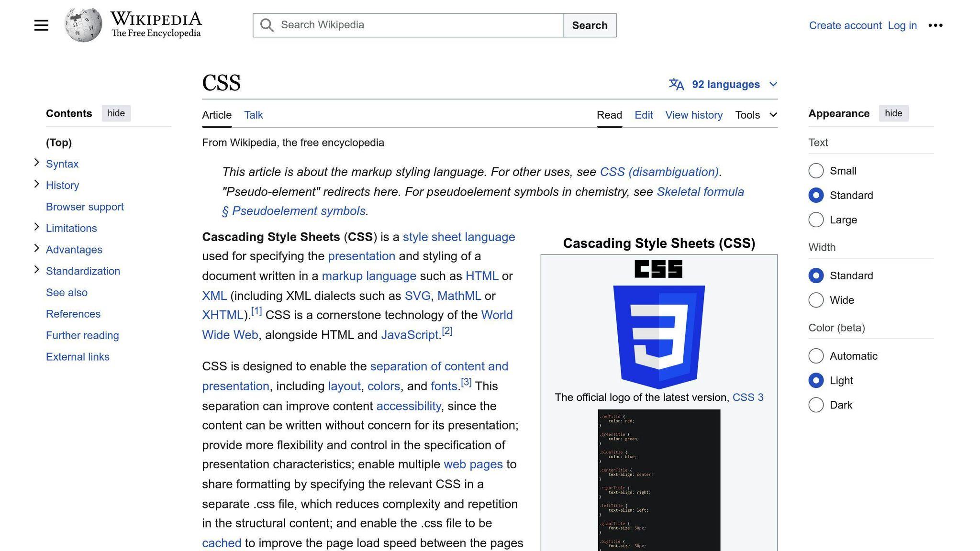Open the Create account link

pos(845,25)
